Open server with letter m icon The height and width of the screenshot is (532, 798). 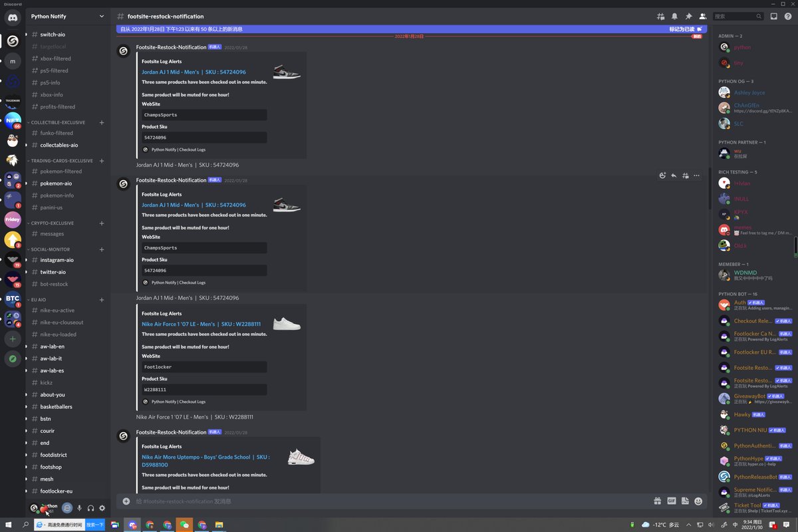click(x=13, y=61)
